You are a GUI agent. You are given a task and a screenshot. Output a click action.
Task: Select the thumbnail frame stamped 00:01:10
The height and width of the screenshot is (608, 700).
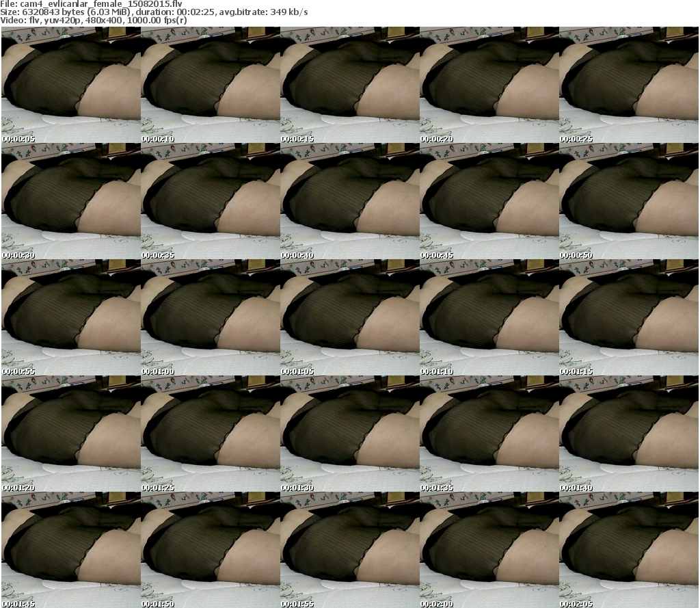coord(489,317)
